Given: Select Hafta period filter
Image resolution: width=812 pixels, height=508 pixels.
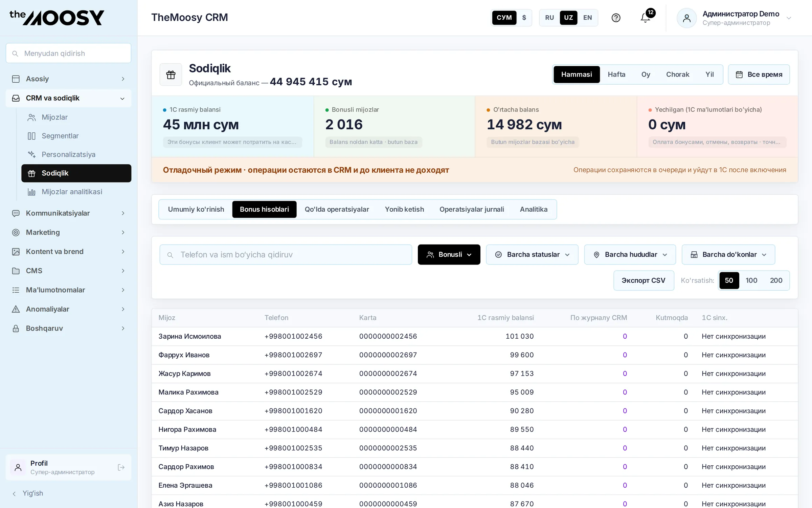Looking at the screenshot, I should 616,75.
